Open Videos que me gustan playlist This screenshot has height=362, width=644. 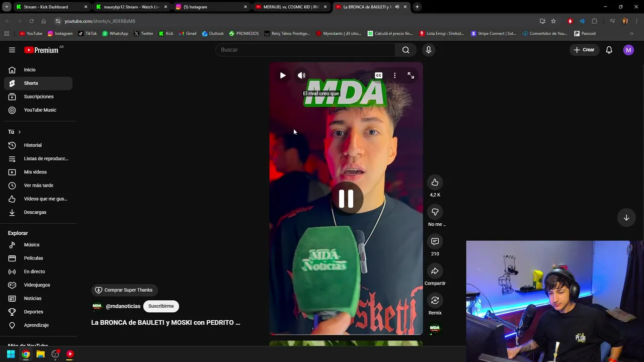[x=38, y=199]
